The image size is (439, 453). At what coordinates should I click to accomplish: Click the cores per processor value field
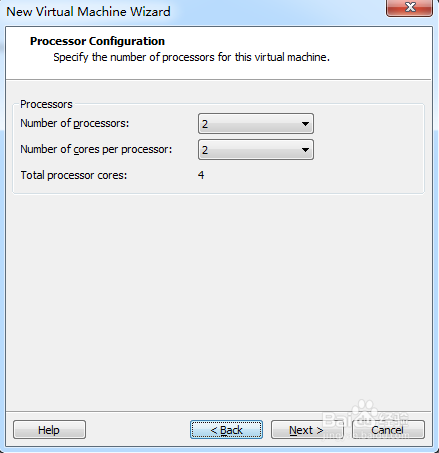(x=256, y=150)
